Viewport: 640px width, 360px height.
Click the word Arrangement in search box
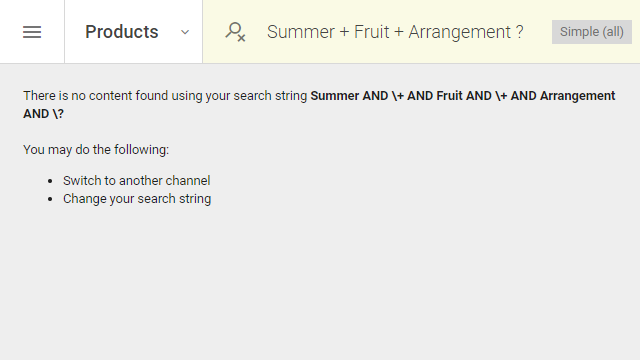point(460,32)
